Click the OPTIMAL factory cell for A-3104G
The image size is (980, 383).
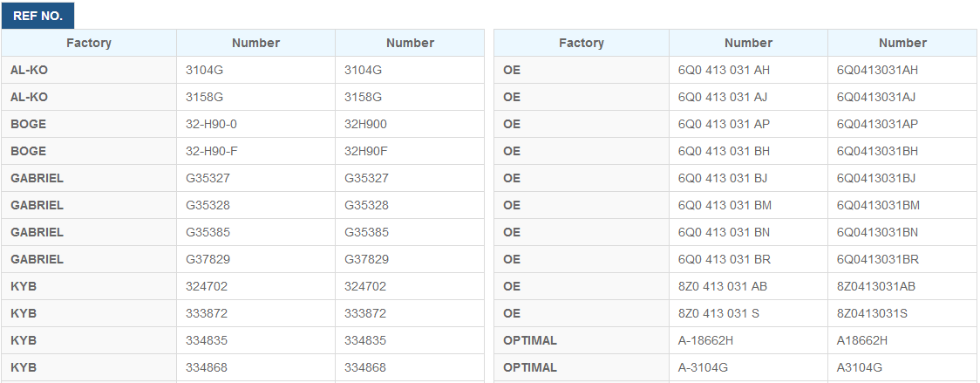[x=582, y=366]
